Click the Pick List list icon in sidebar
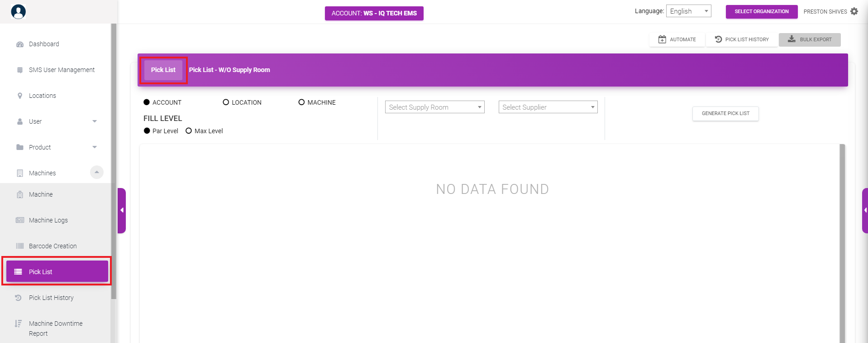868x343 pixels. click(18, 272)
